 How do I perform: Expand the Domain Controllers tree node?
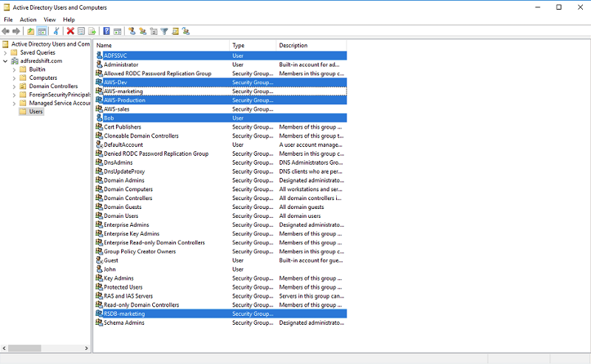click(x=14, y=86)
